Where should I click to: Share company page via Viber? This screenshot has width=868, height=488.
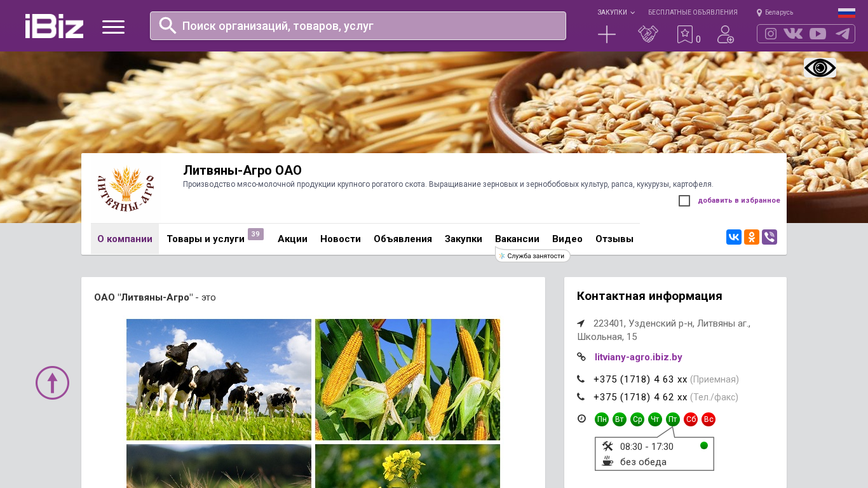pyautogui.click(x=770, y=237)
